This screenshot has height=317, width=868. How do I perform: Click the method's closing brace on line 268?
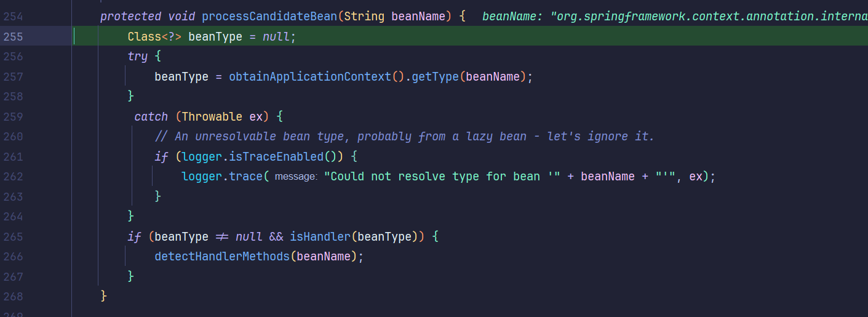tap(104, 296)
